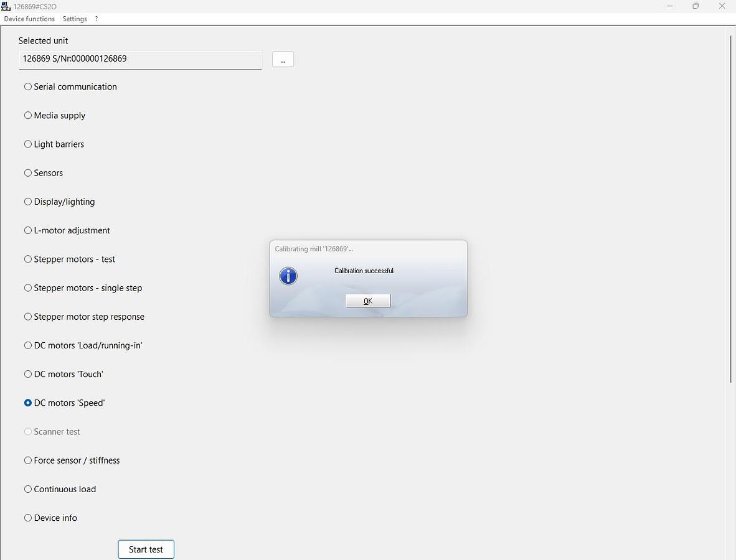Image resolution: width=736 pixels, height=560 pixels.
Task: Select Force sensor / stiffness option
Action: 28,460
